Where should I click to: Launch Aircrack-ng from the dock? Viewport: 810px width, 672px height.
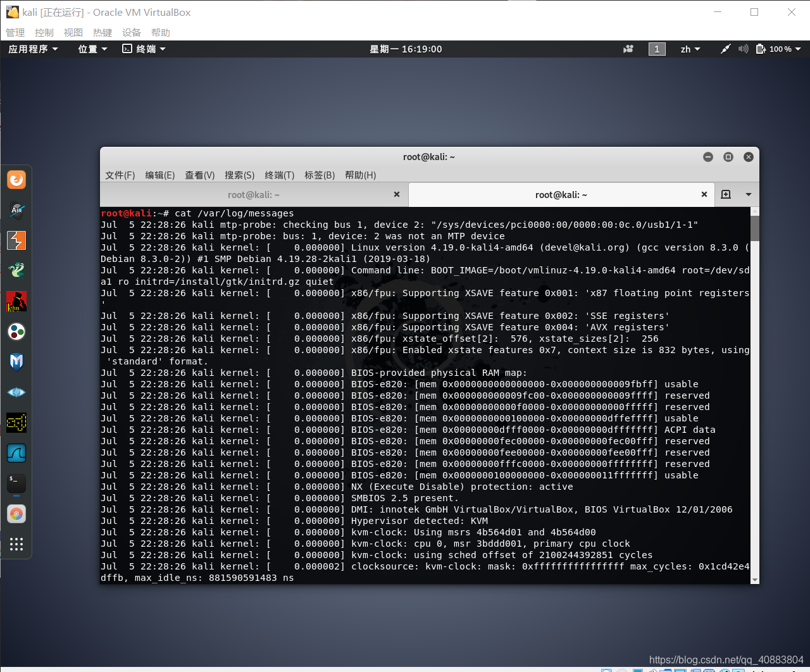pyautogui.click(x=16, y=210)
